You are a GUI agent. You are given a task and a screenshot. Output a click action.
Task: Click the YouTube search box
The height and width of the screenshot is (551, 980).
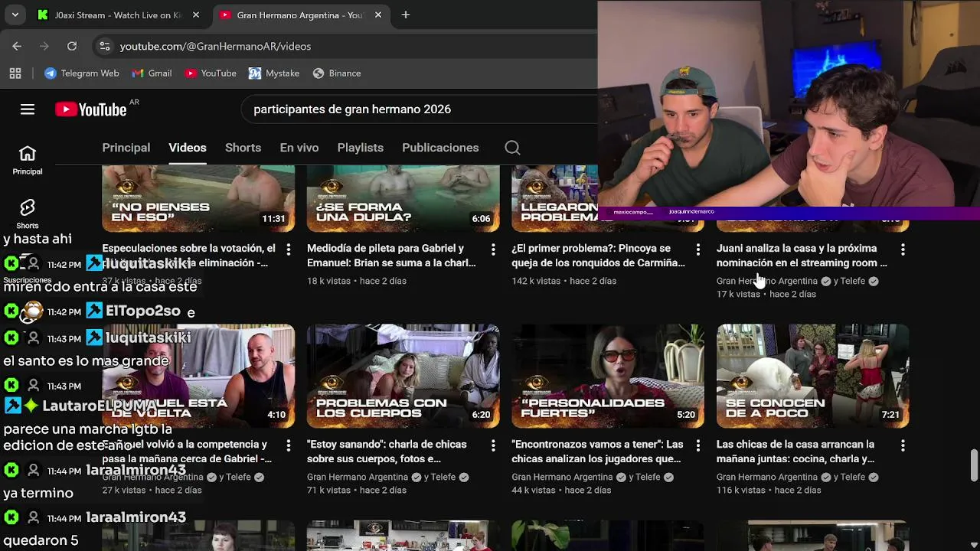pyautogui.click(x=421, y=109)
